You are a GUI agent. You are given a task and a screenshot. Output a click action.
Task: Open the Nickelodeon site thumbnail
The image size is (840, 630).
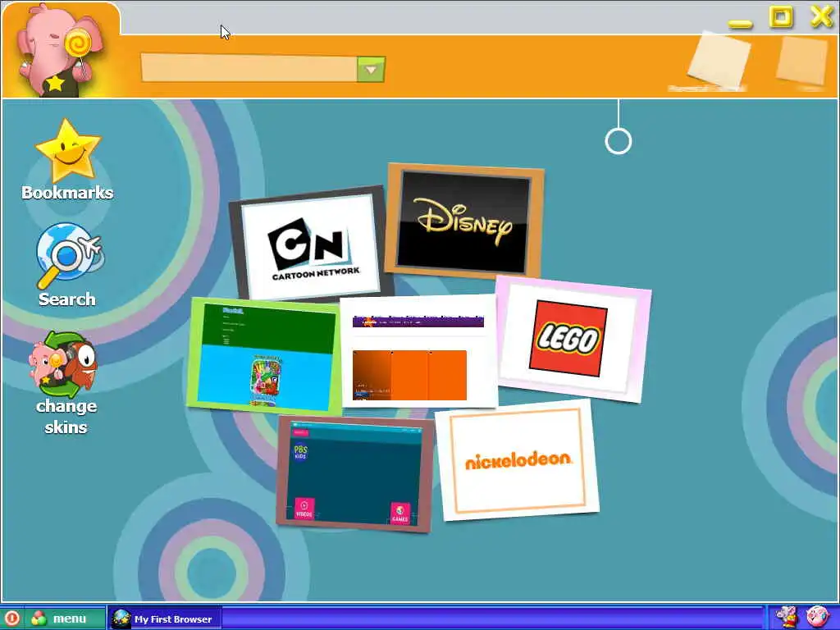[517, 459]
